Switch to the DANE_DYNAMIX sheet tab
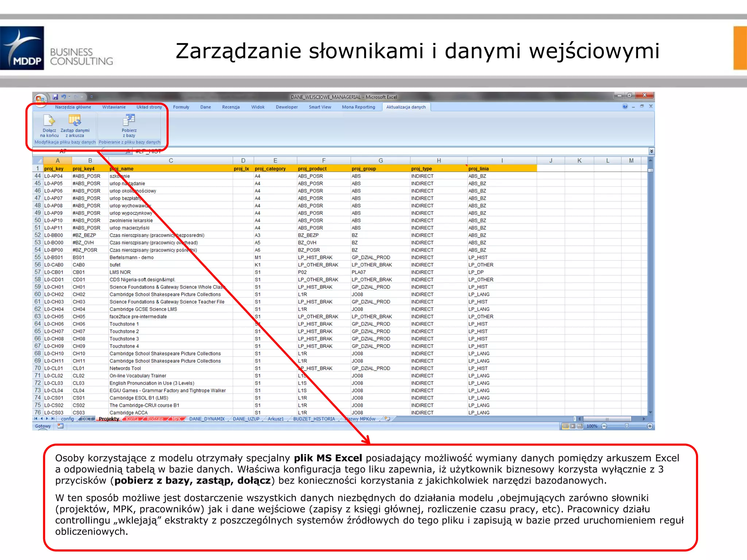Image resolution: width=747 pixels, height=560 pixels. [x=207, y=419]
